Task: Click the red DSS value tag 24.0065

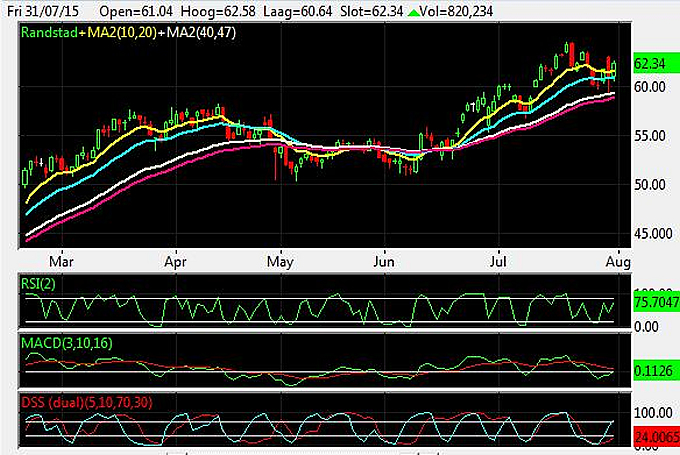Action: pyautogui.click(x=655, y=436)
